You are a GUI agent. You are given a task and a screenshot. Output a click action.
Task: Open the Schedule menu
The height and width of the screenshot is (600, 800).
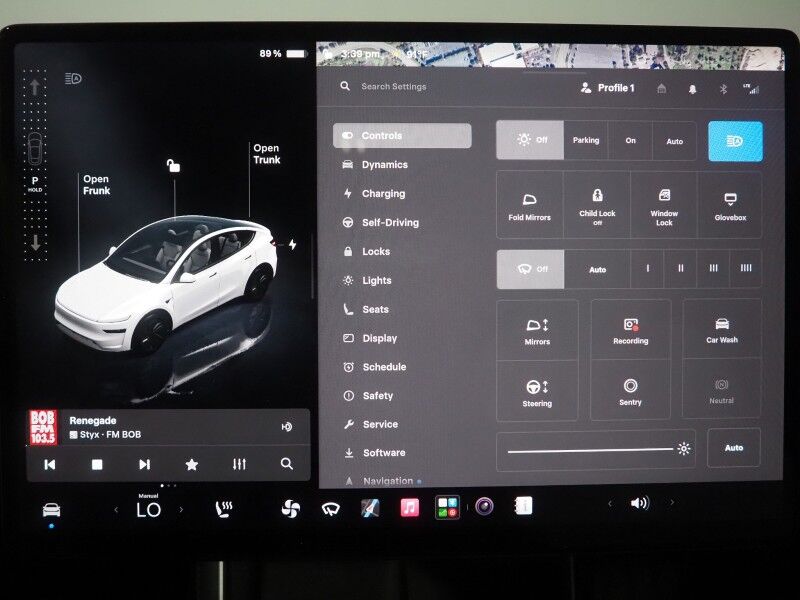pyautogui.click(x=374, y=367)
